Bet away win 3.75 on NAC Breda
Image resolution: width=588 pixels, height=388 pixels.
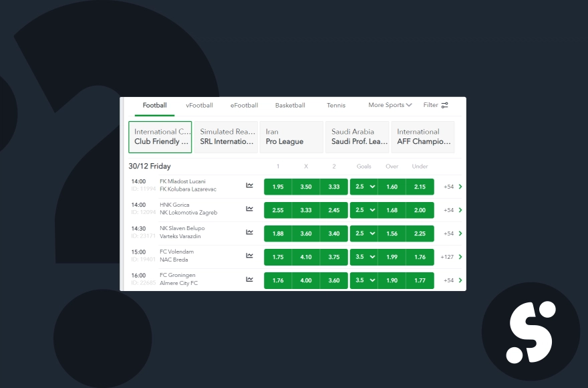333,257
